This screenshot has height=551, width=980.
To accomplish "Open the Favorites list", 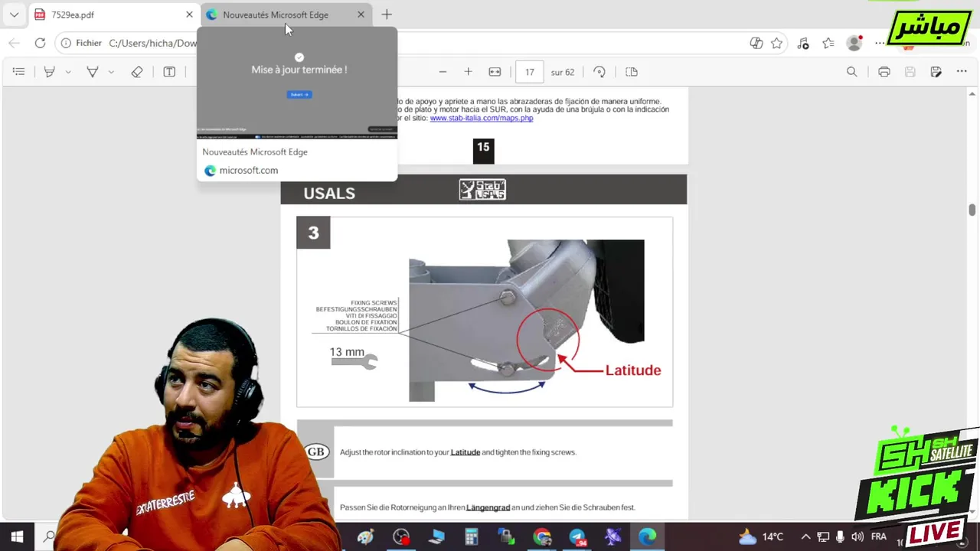I will [x=828, y=44].
